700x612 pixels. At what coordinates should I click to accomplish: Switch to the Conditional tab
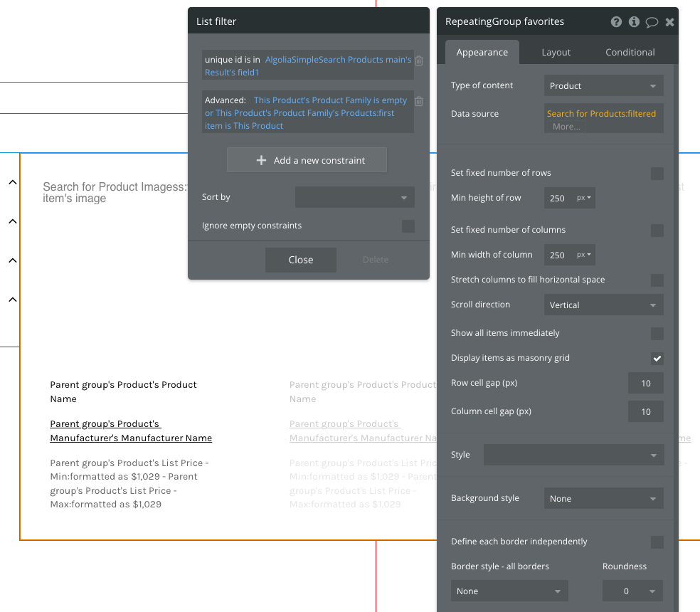(x=630, y=52)
